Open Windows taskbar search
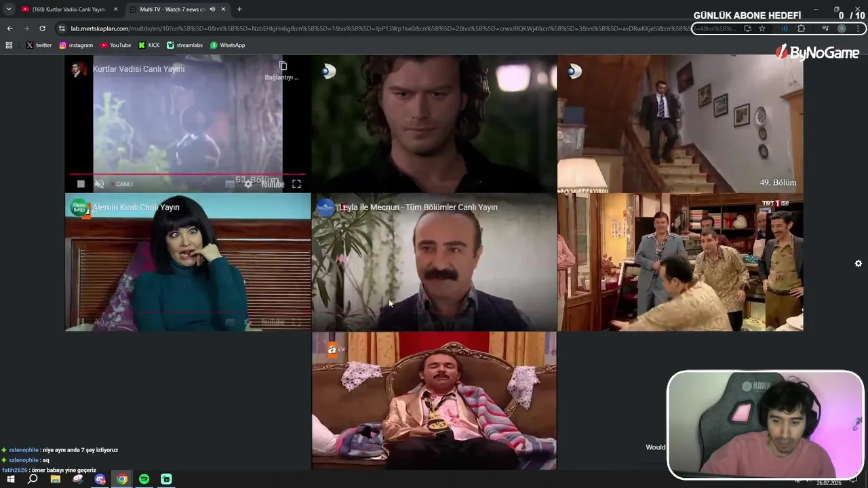This screenshot has height=488, width=868. coord(33,479)
